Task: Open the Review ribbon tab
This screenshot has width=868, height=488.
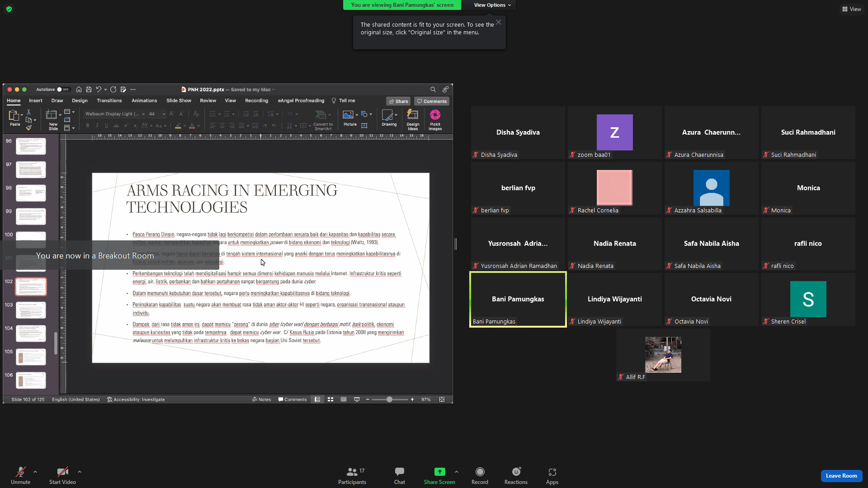Action: click(208, 101)
